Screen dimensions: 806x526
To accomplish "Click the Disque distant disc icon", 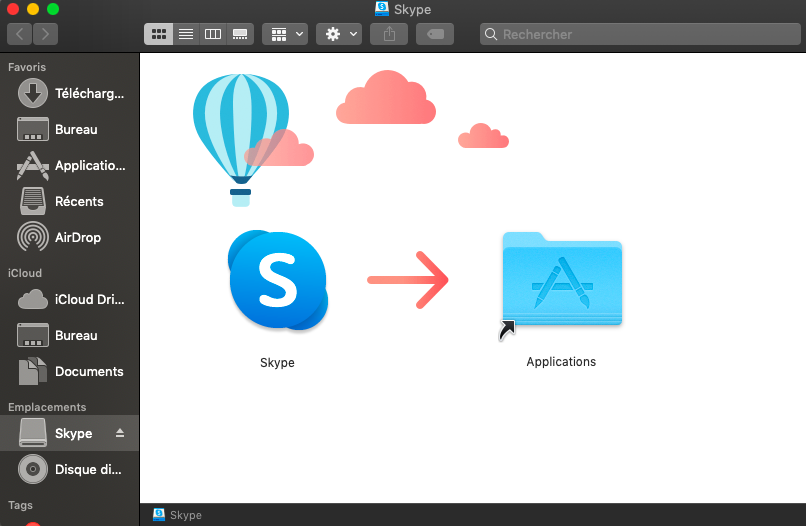I will [x=33, y=469].
